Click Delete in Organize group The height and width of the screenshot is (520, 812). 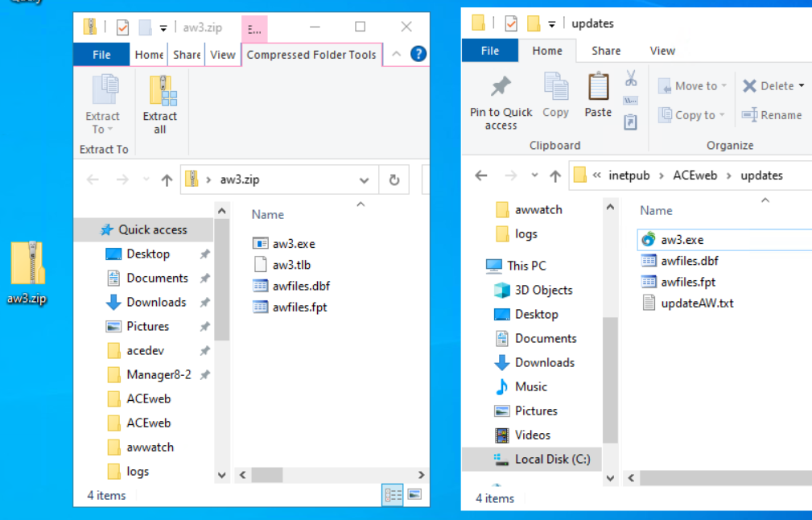pos(768,86)
